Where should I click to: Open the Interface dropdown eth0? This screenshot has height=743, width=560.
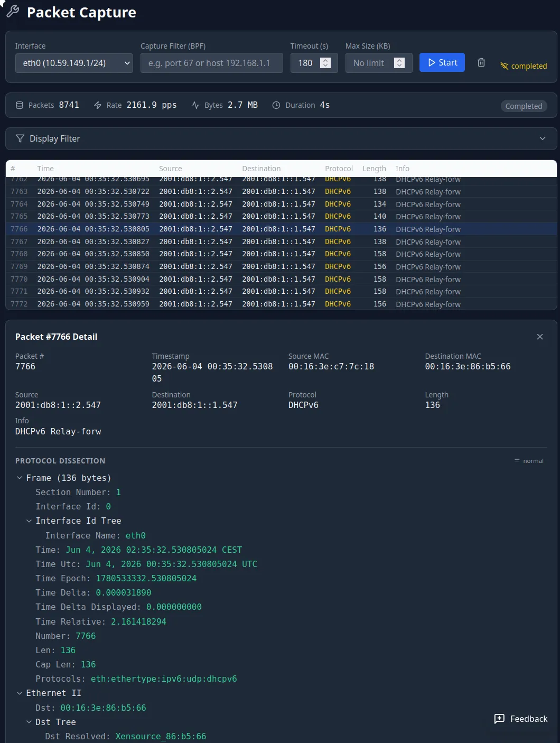(x=74, y=63)
